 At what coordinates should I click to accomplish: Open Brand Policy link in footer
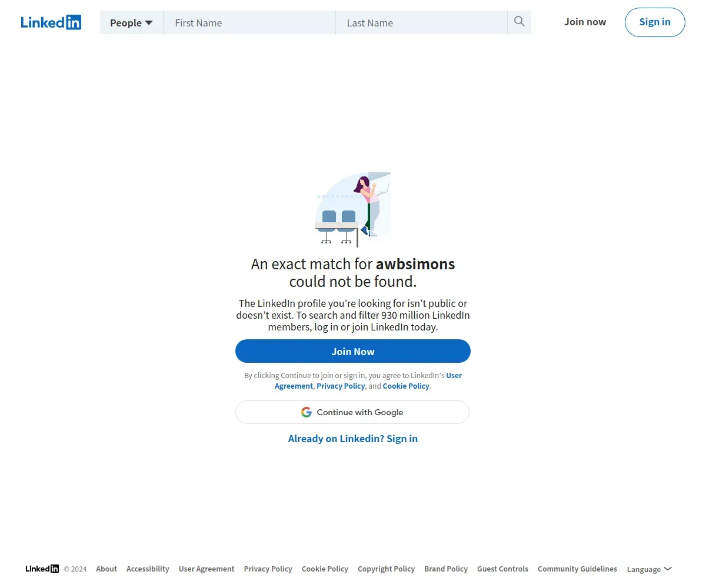point(446,569)
